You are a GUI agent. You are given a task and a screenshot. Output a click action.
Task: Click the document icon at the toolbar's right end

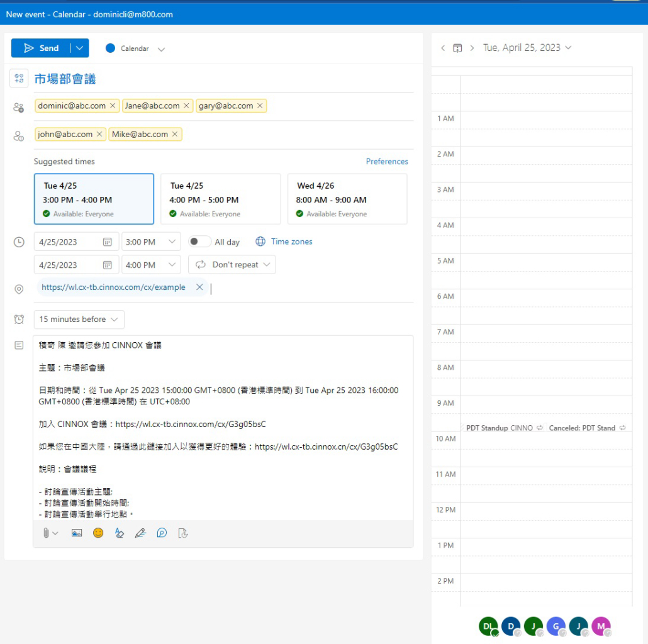click(183, 533)
